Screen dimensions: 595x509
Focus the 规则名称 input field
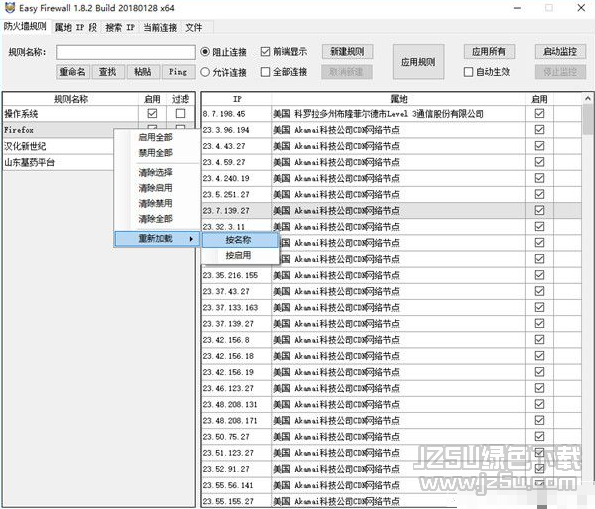pyautogui.click(x=126, y=52)
